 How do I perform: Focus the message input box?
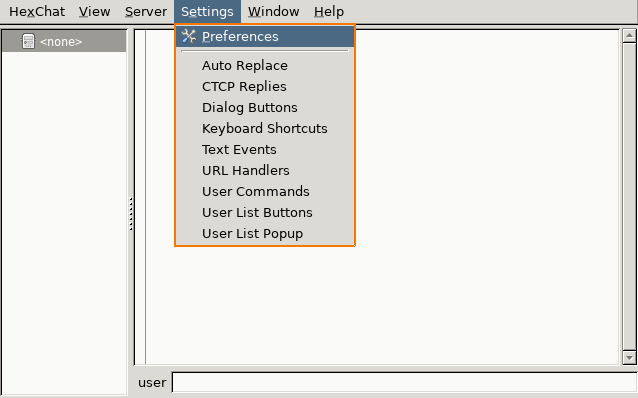point(405,383)
